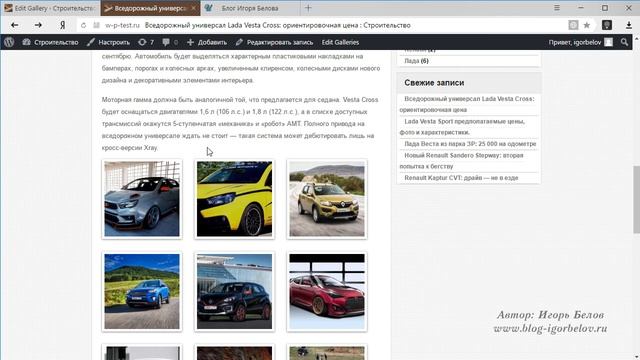The height and width of the screenshot is (360, 640).
Task: Click the igorbelov avatar in admin bar
Action: coord(608,42)
